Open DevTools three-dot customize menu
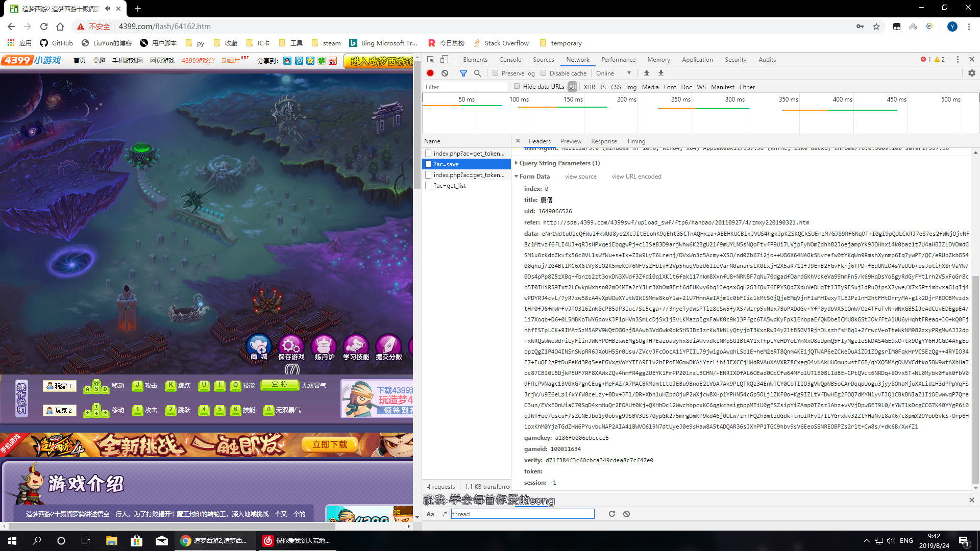The image size is (980, 551). click(958, 59)
